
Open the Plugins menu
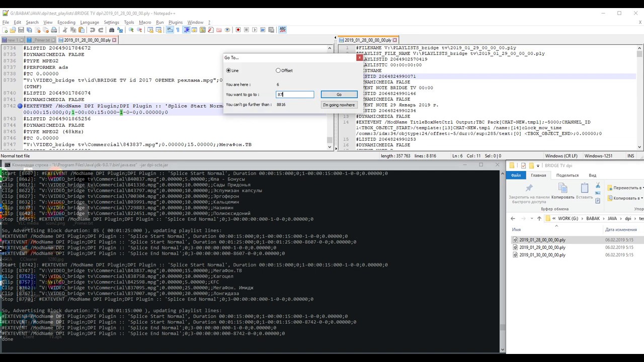tap(176, 22)
